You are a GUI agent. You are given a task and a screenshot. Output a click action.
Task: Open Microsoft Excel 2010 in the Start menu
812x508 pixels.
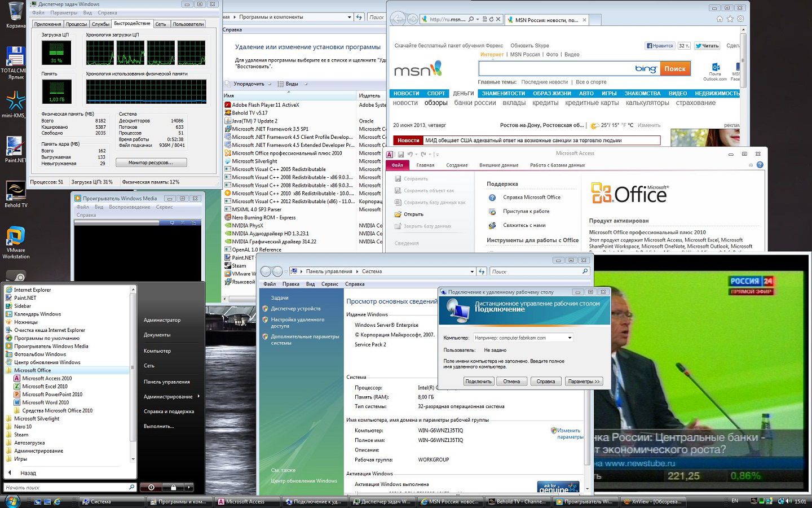(45, 387)
